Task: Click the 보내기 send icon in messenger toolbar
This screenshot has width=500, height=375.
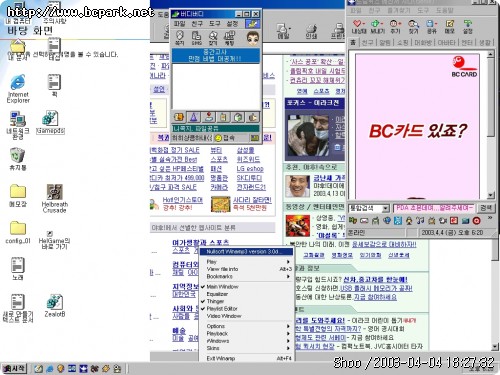Action: point(377,26)
